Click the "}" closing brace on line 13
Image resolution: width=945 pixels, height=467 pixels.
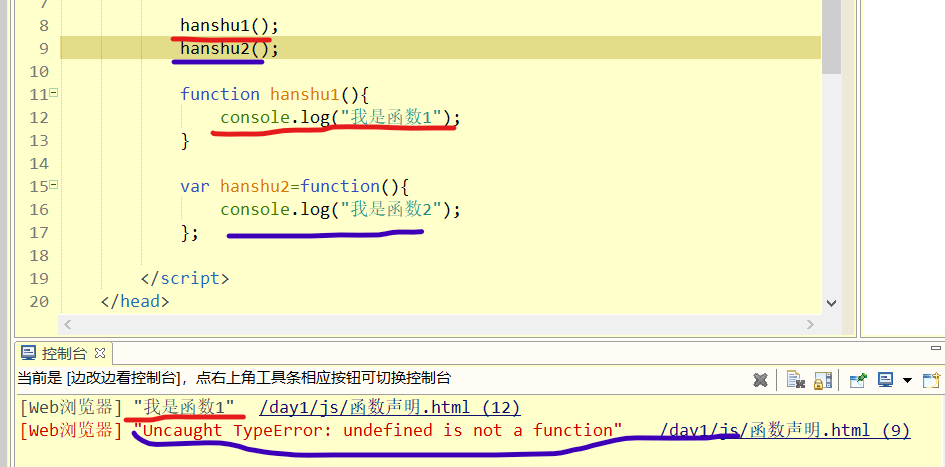pos(185,140)
